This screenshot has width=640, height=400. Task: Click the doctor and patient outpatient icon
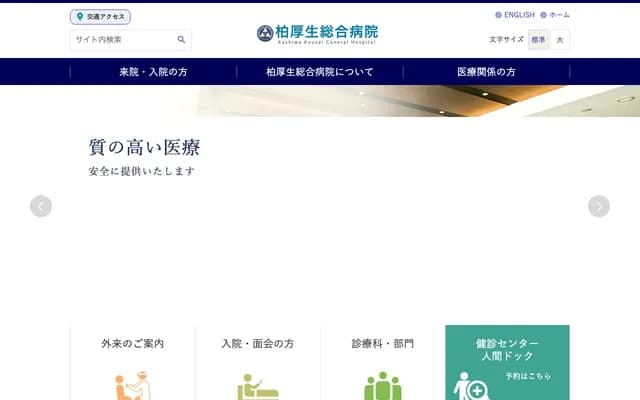132,385
